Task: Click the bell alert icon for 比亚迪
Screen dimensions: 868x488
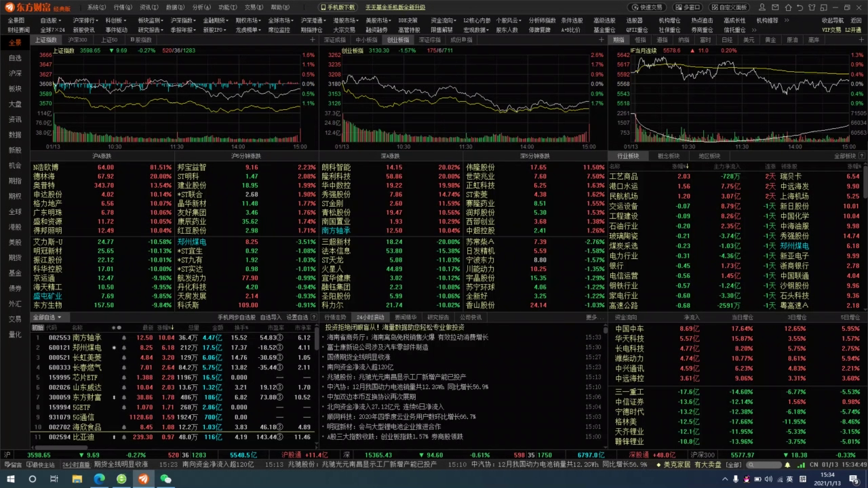Action: 123,437
